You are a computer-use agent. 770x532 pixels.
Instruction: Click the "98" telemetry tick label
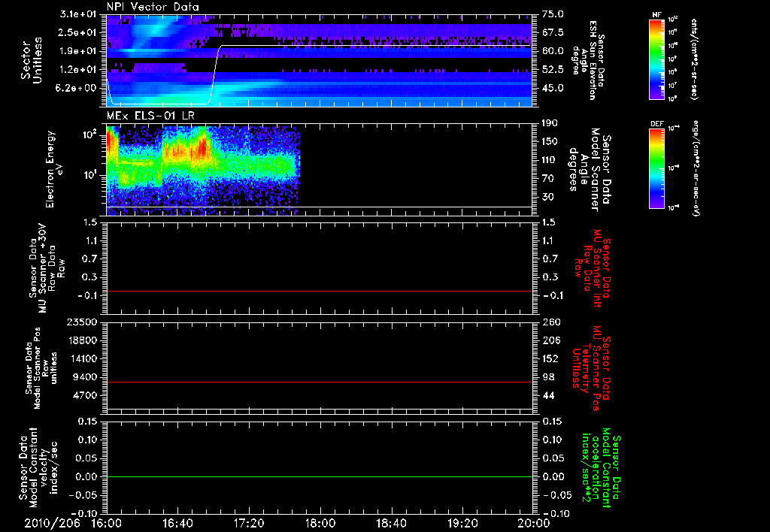(548, 377)
